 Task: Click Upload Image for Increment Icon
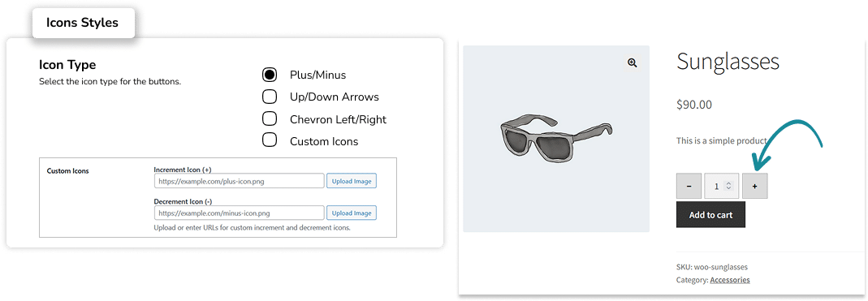(x=352, y=181)
